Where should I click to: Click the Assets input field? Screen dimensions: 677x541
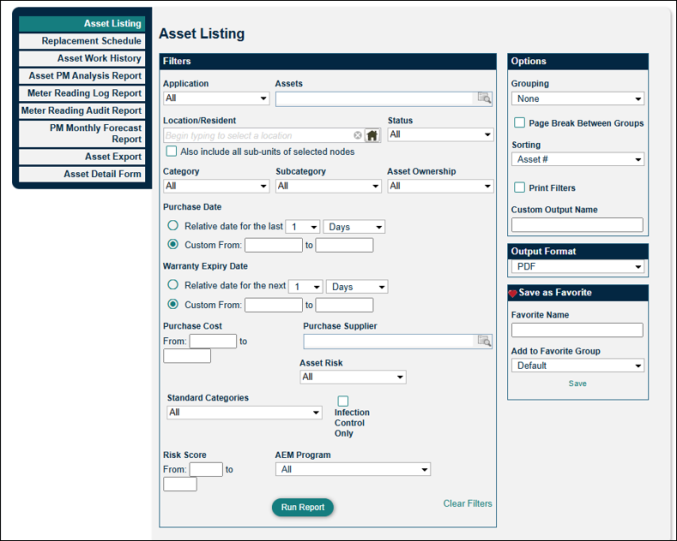coord(376,99)
